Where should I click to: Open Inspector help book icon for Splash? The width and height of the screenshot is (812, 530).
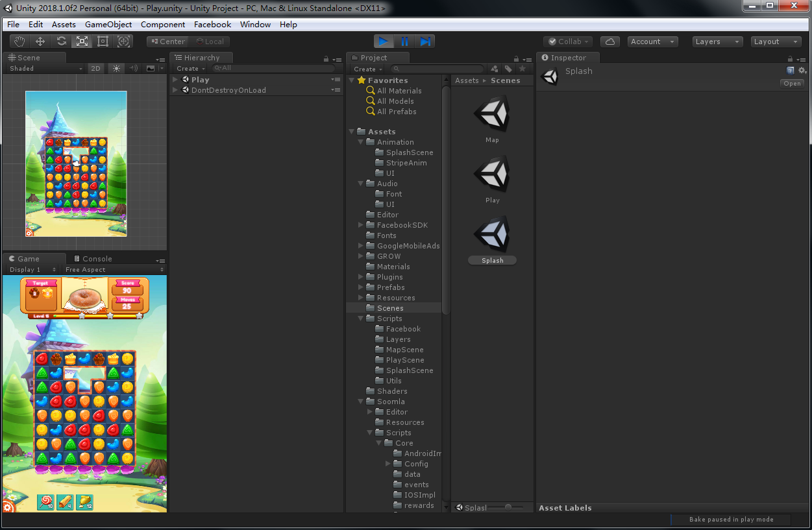(791, 71)
